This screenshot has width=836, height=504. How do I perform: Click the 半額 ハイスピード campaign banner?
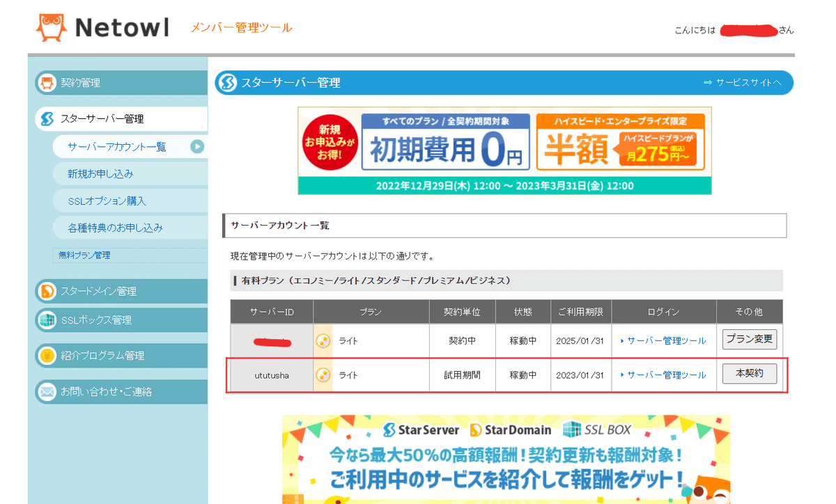coord(621,142)
